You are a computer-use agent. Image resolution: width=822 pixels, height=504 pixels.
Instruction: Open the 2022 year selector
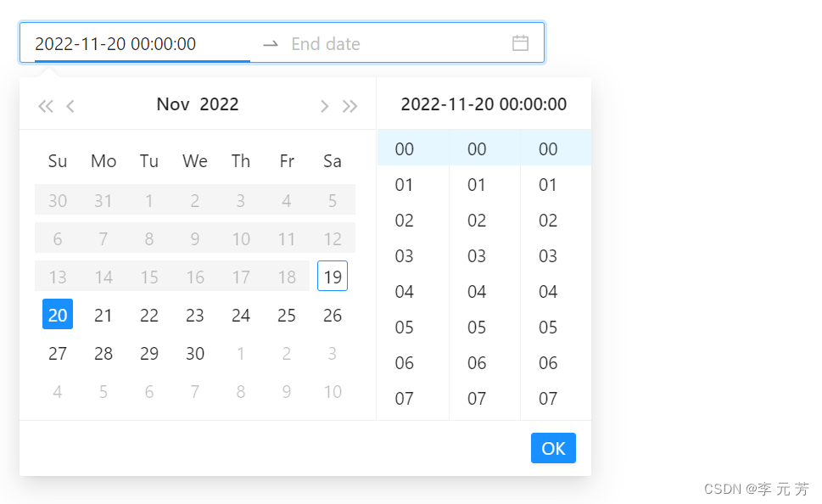[x=219, y=104]
